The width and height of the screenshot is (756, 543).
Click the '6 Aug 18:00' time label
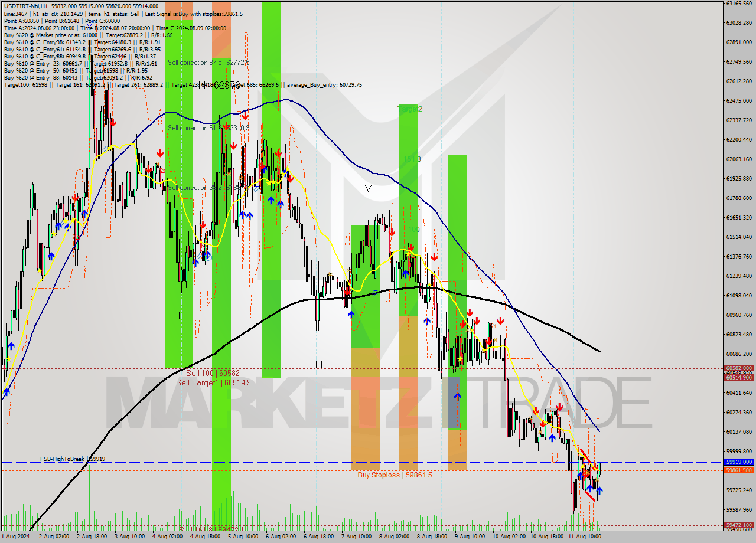click(318, 536)
